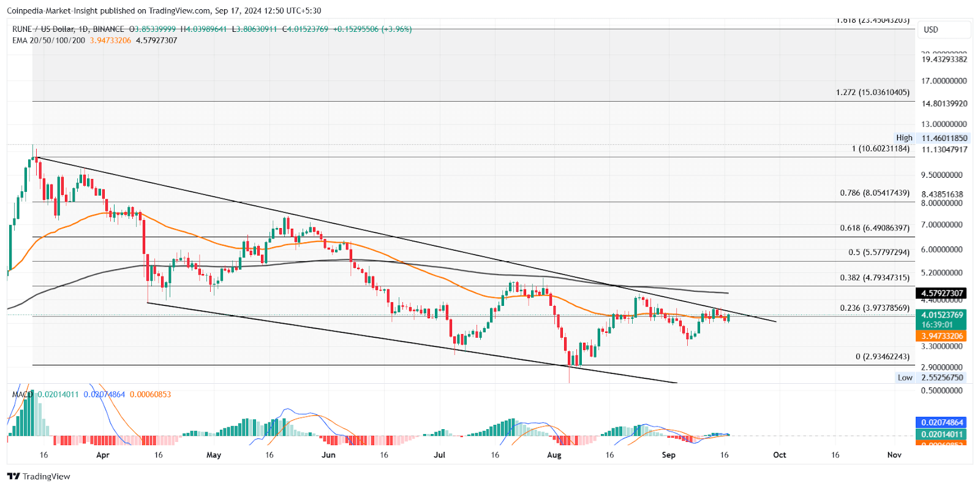Open the USD currency selector

tap(943, 29)
